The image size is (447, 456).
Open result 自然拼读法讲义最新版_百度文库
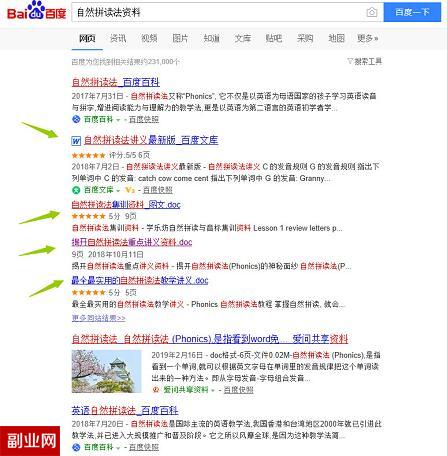[x=151, y=140]
